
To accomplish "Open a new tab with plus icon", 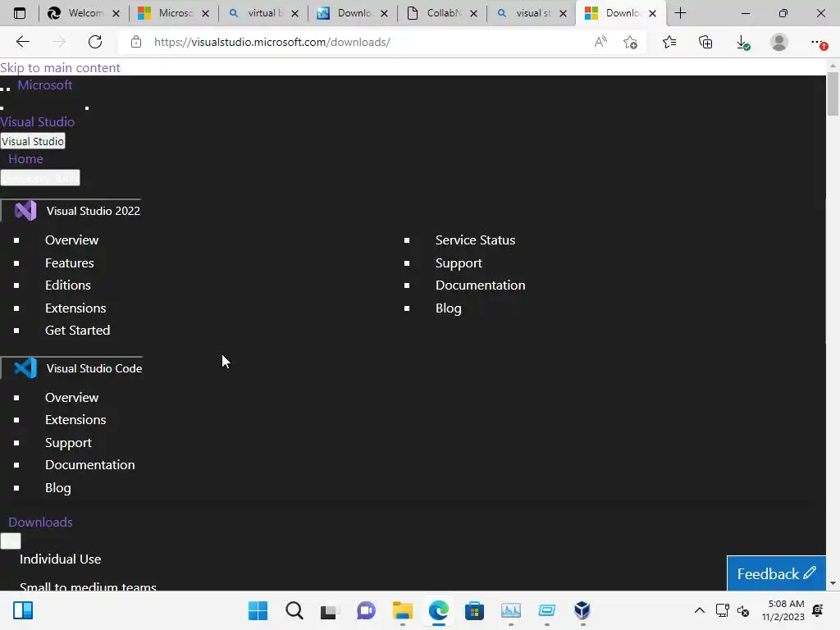I will 680,13.
